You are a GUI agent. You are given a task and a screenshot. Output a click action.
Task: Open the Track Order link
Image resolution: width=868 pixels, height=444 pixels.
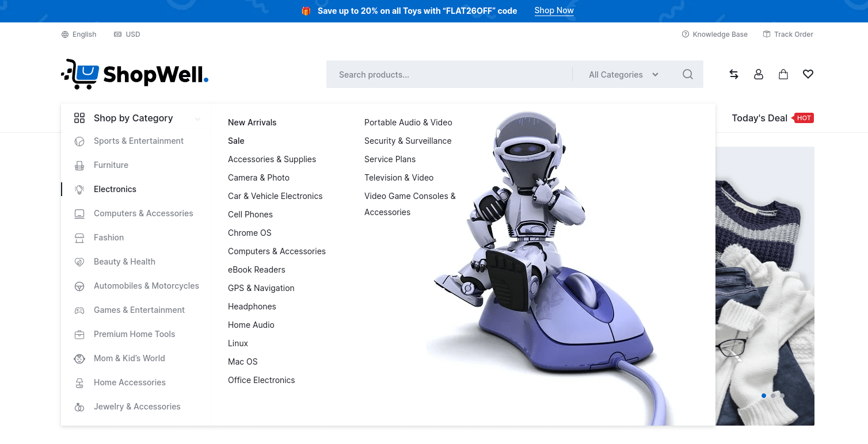click(788, 35)
